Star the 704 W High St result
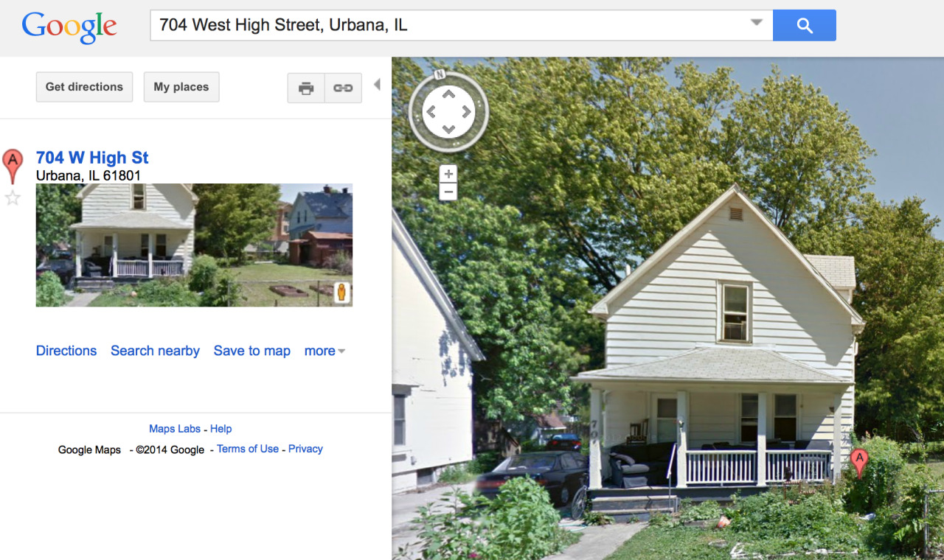Screen dimensions: 944x560 pos(13,197)
